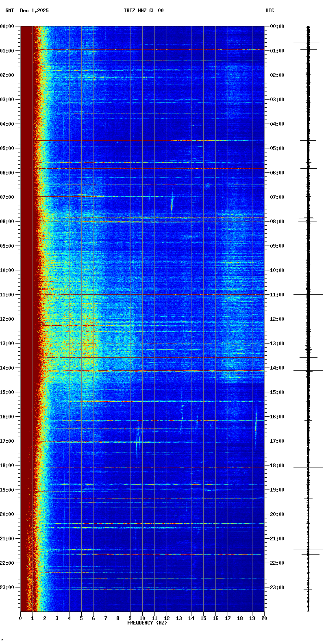Image resolution: width=326 pixels, height=644 pixels.
Task: Select the 08:00 marker on left axis
Action: (7, 222)
